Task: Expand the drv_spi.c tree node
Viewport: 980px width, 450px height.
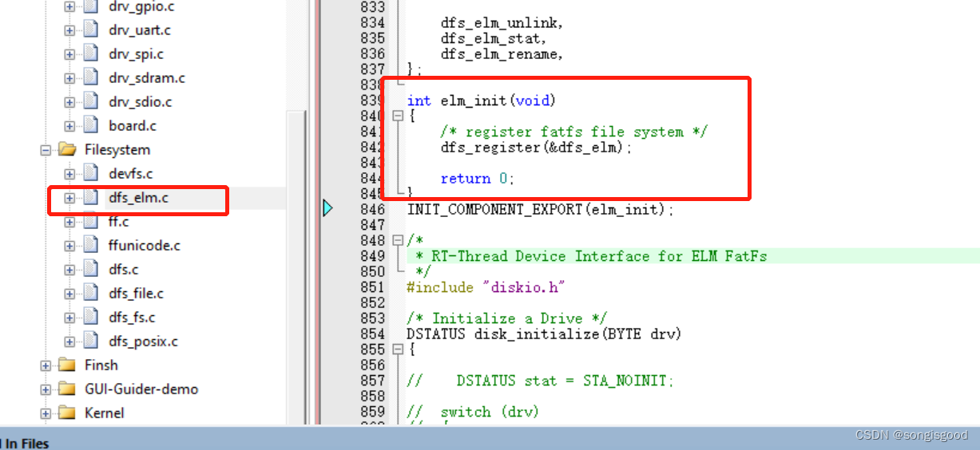Action: point(69,54)
